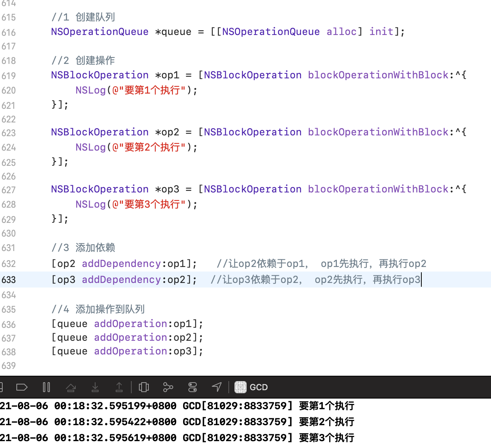Click console log "要第1个执行"
The image size is (491, 448).
pos(327,406)
